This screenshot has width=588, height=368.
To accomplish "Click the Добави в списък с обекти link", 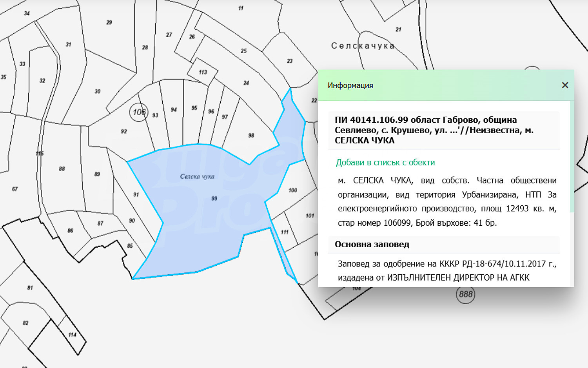I will coord(385,162).
